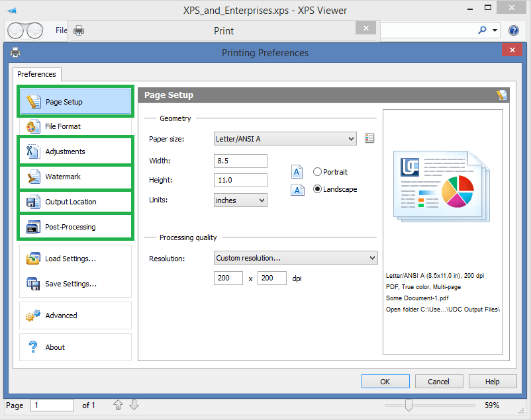Click Save Settings...

pos(75,284)
